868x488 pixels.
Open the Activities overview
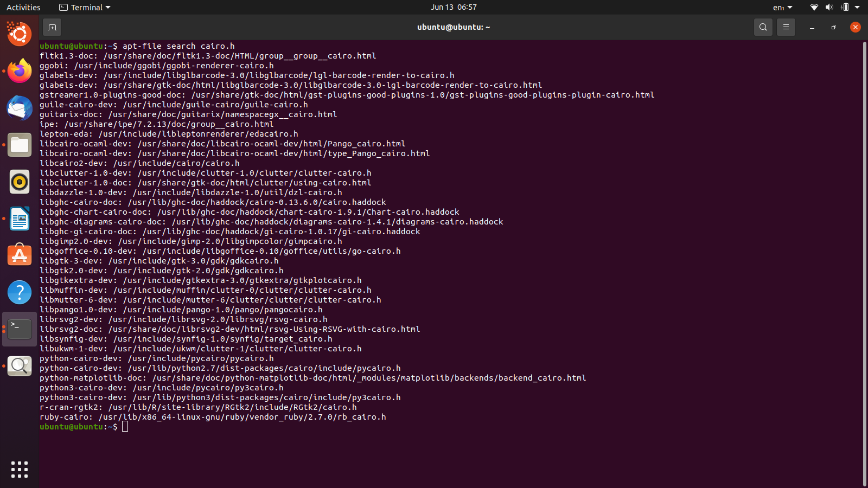pyautogui.click(x=23, y=8)
